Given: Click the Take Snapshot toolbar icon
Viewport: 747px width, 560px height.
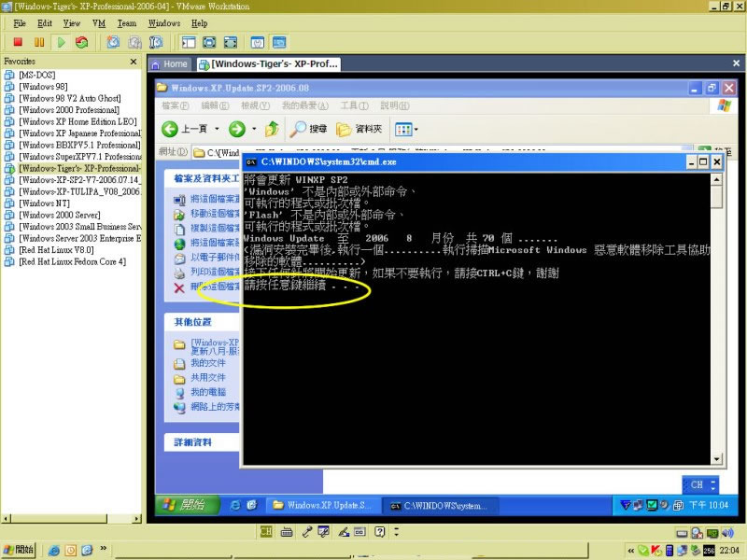Looking at the screenshot, I should 113,42.
